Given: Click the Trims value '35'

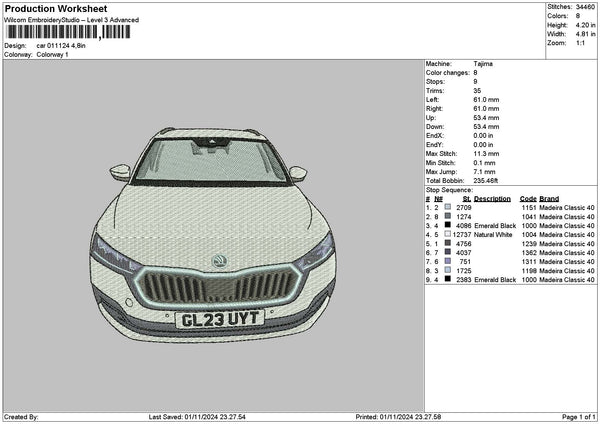Looking at the screenshot, I should coord(477,91).
